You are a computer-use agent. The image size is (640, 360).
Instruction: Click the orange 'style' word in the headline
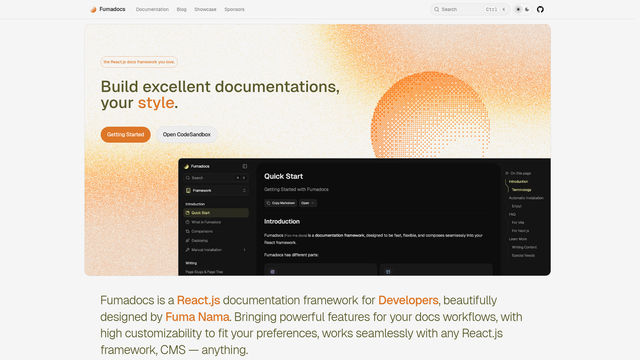tap(156, 103)
